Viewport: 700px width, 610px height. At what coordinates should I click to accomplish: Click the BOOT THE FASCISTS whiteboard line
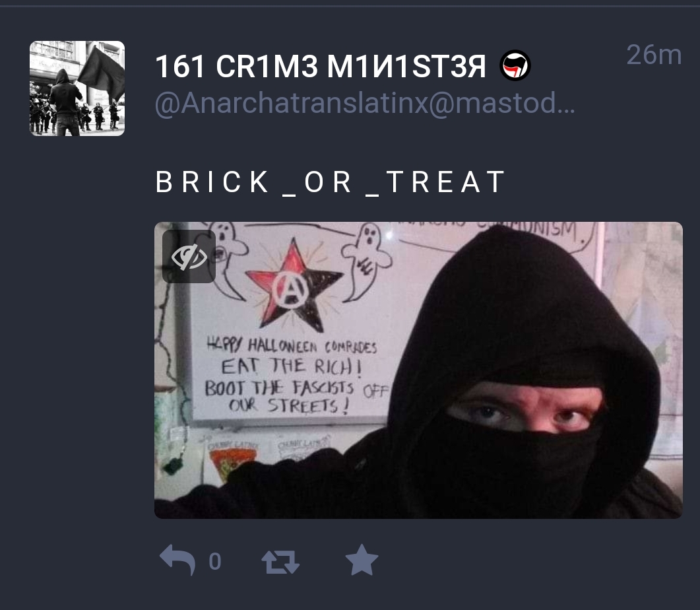(x=297, y=388)
